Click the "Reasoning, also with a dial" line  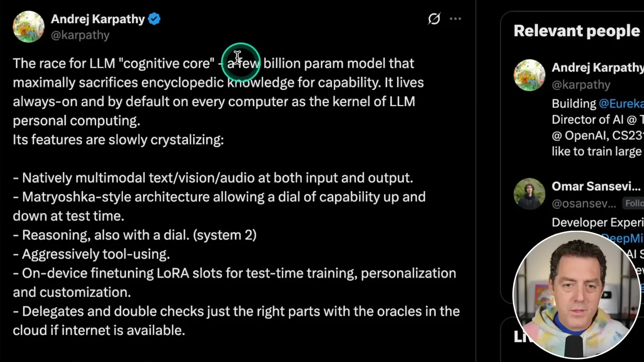[134, 235]
